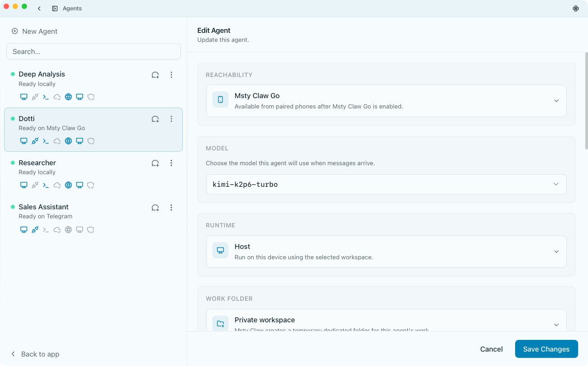Open the model dropdown showing kimi-k2p6-turbo
Image resolution: width=588 pixels, height=366 pixels.
coord(386,184)
